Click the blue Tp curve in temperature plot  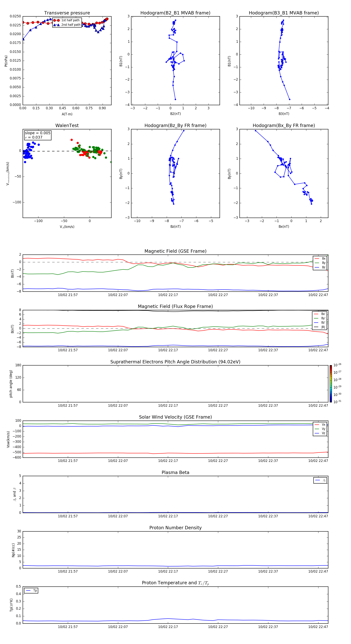(175, 619)
